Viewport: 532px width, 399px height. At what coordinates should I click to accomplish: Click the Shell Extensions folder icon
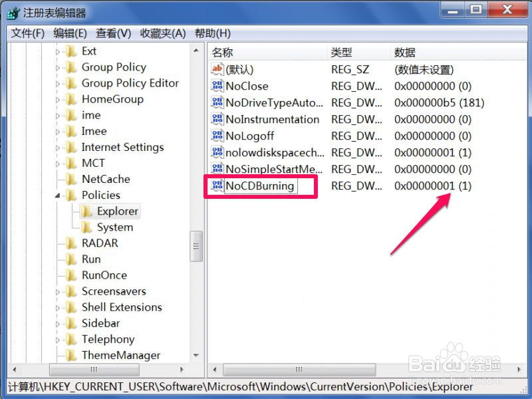(x=71, y=307)
